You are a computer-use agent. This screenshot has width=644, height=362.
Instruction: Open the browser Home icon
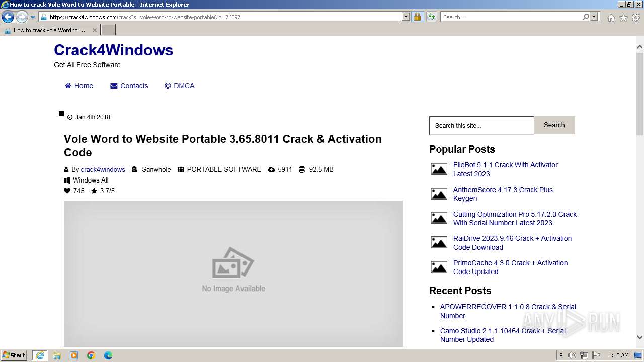point(611,18)
